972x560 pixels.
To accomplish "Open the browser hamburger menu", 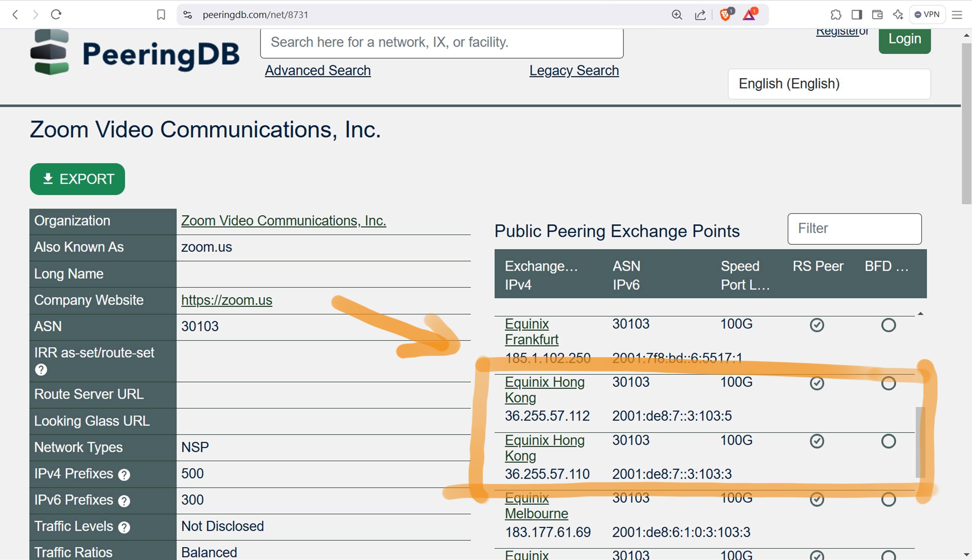I will click(957, 15).
